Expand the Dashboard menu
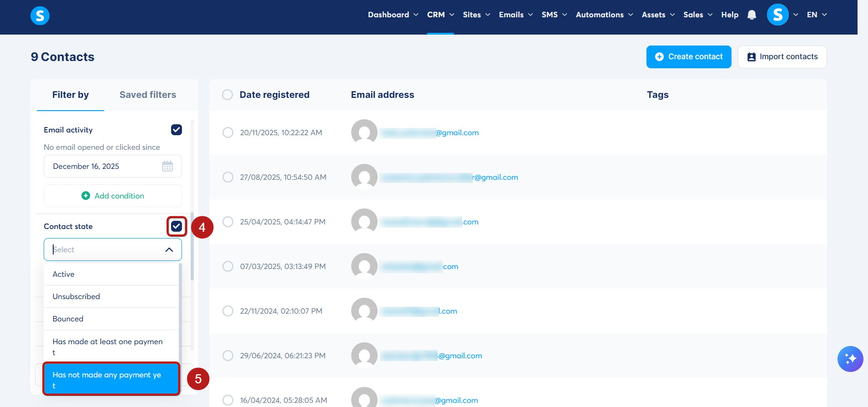This screenshot has width=868, height=407. pos(393,15)
